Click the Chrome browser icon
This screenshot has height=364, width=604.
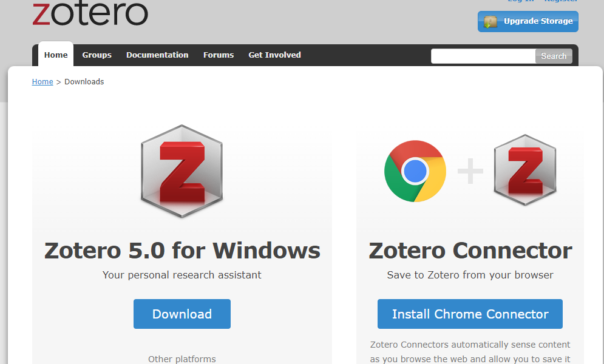coord(415,171)
